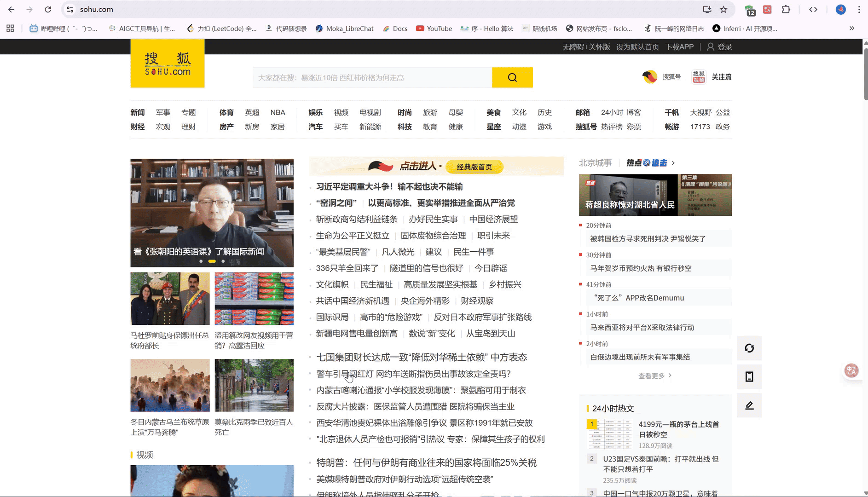Image resolution: width=868 pixels, height=497 pixels.
Task: Open the green extension with badge 12
Action: click(750, 10)
